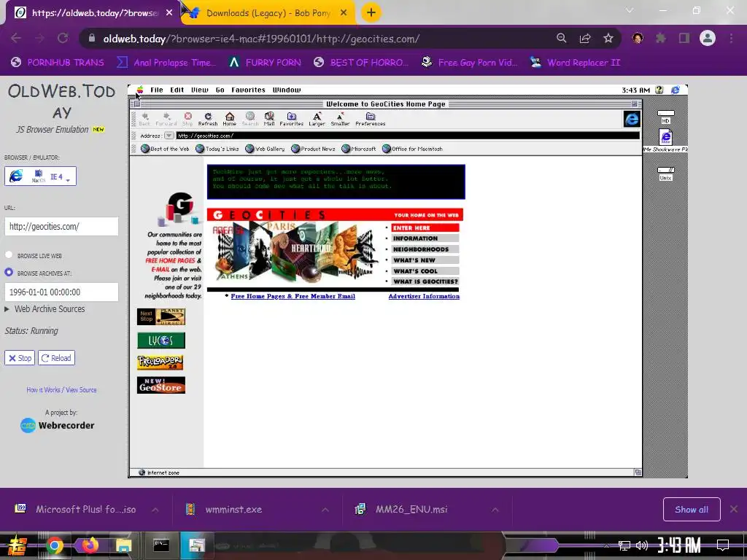Click the IE4 address bar field
Viewport: 747px width, 560px height.
coord(407,136)
